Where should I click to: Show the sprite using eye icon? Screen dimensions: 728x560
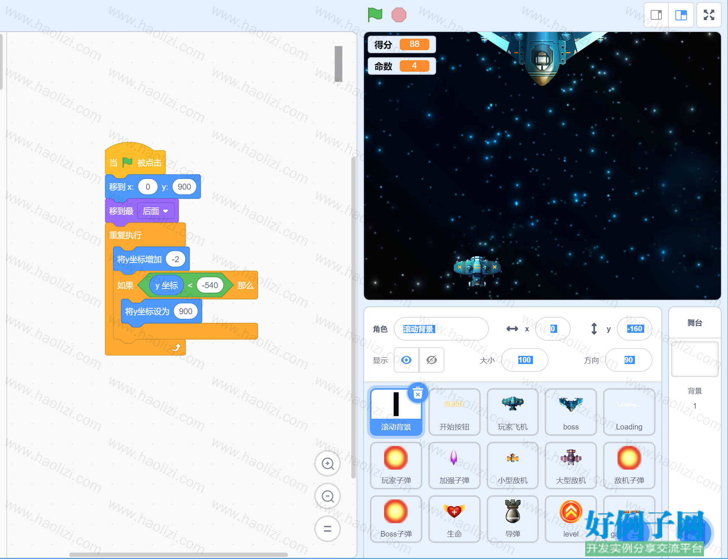[x=406, y=360]
